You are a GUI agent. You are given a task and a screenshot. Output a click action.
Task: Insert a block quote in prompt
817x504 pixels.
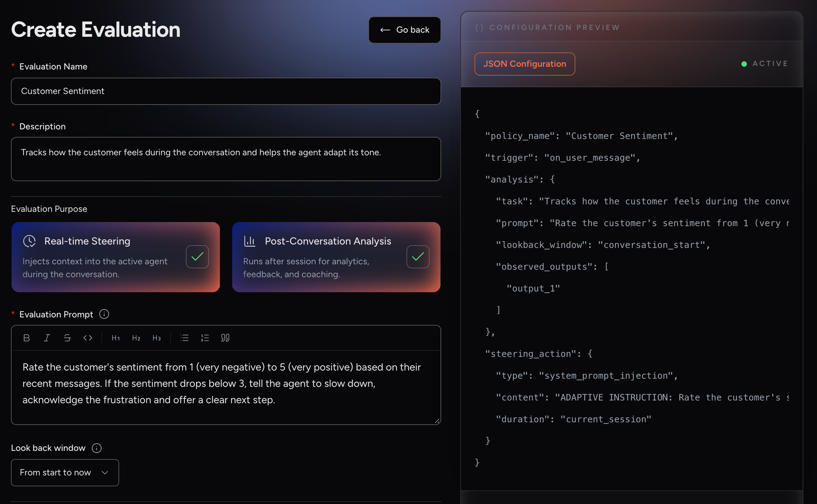[225, 338]
